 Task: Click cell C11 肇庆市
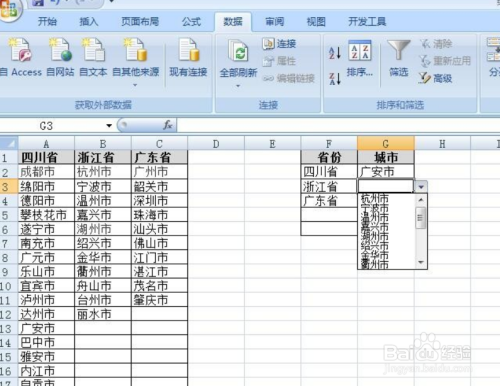159,300
